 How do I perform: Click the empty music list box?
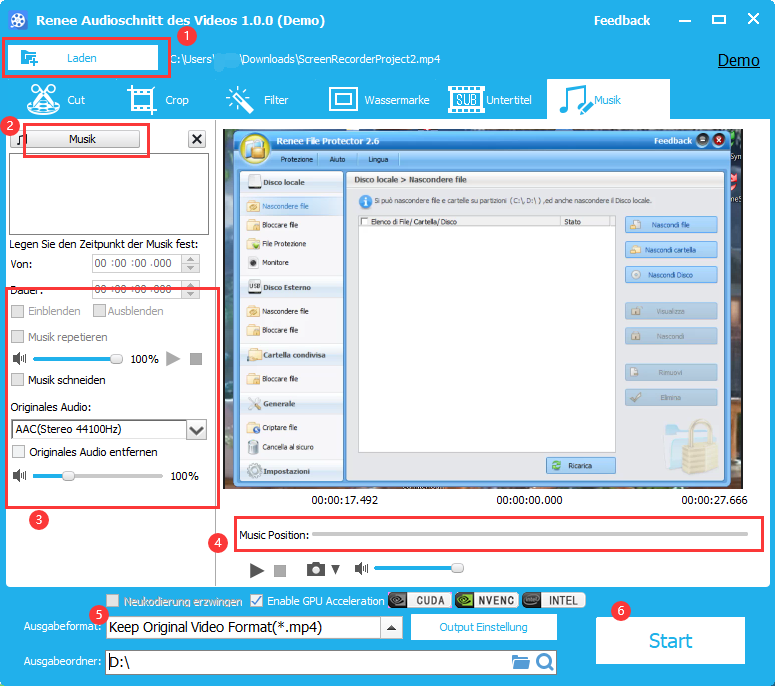(109, 194)
